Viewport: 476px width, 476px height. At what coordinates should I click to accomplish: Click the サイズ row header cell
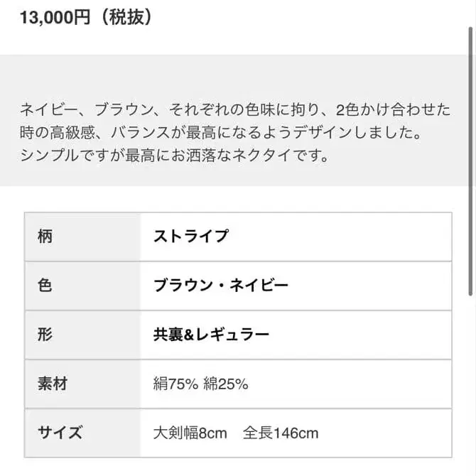tap(82, 432)
